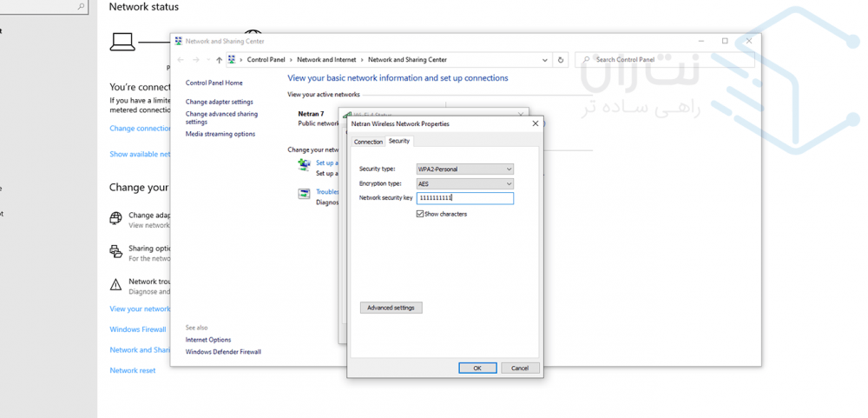Close the Netran Wireless Network Properties dialog

tap(535, 124)
